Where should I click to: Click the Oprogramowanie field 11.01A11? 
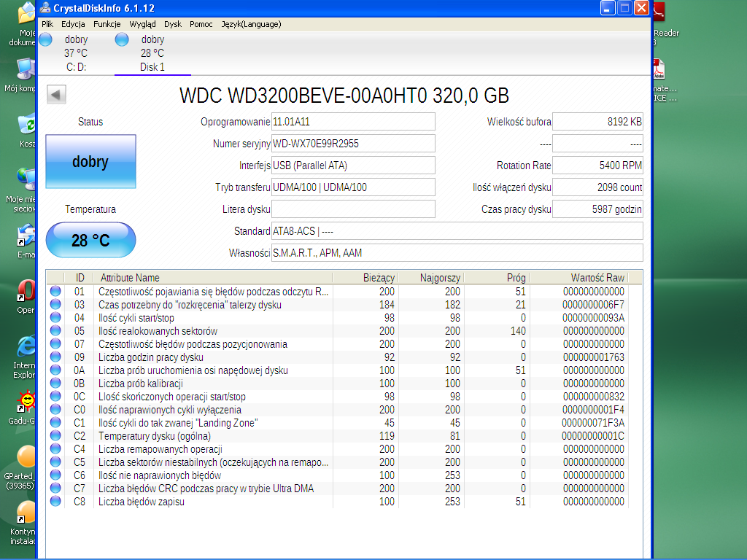tap(353, 122)
